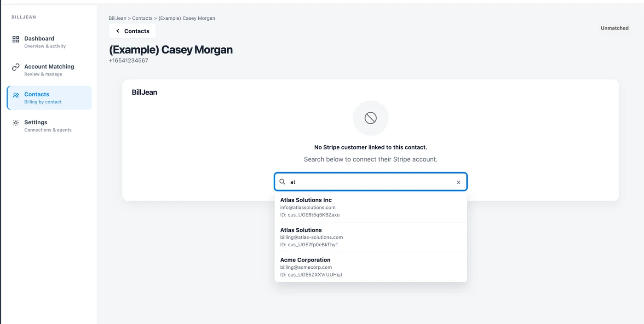This screenshot has width=644, height=324.
Task: Click the Unmatched status badge
Action: tap(615, 28)
